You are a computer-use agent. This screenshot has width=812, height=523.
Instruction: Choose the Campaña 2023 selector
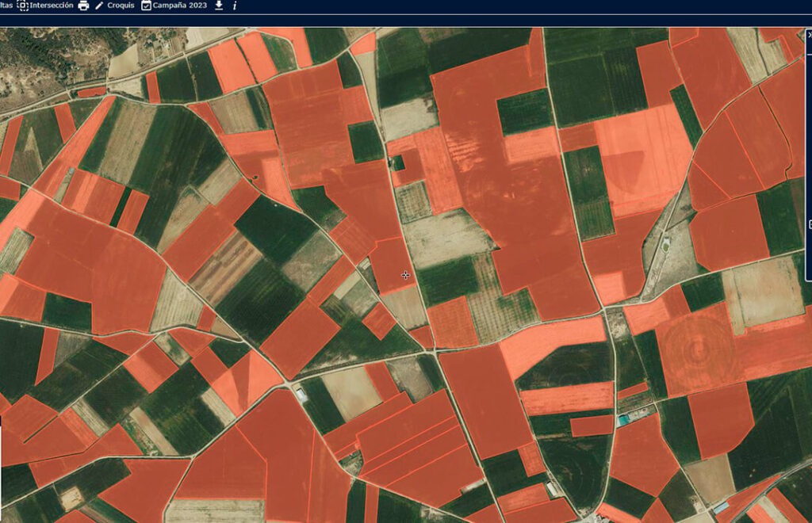(180, 6)
